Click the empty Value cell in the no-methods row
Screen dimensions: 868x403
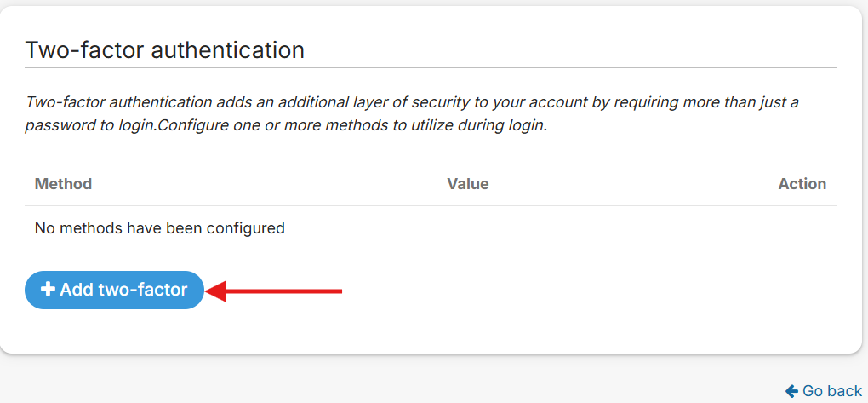point(468,228)
